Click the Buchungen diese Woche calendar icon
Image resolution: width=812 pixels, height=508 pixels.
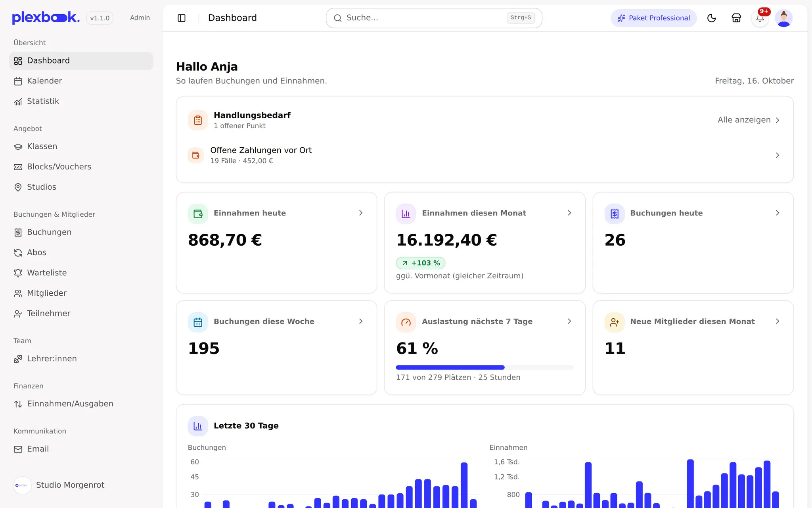pyautogui.click(x=198, y=322)
